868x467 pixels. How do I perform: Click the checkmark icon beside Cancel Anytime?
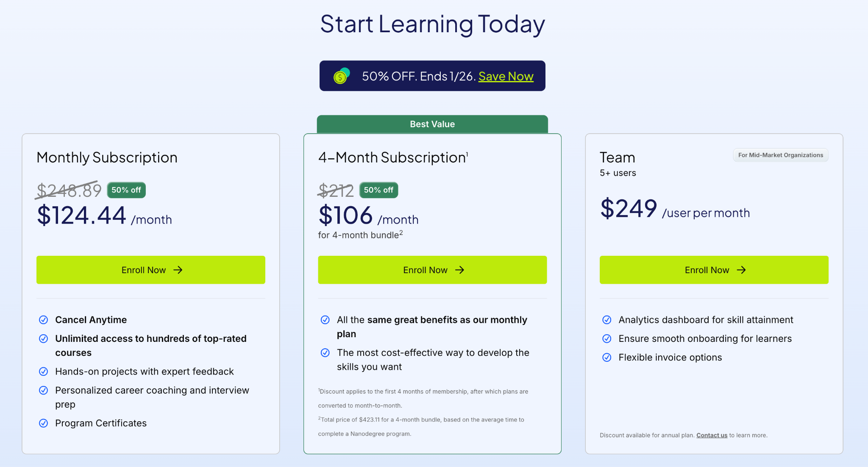click(44, 320)
